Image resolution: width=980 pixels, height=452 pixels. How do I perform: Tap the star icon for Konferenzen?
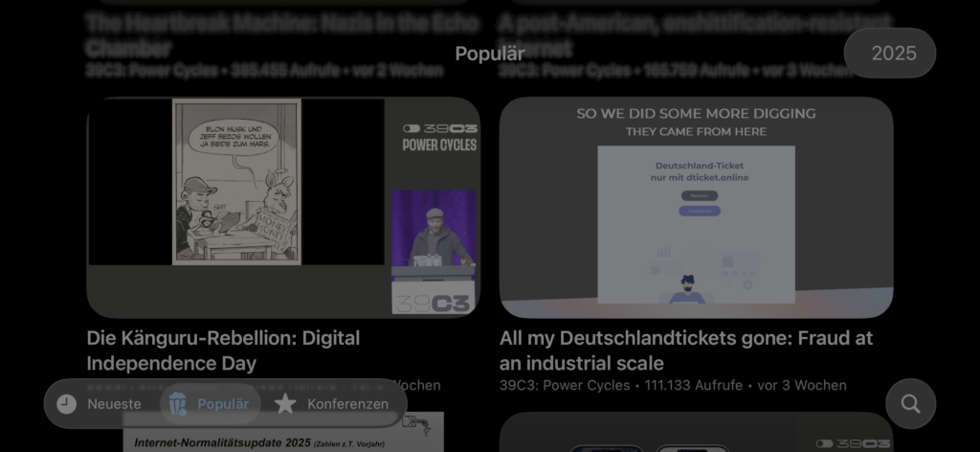click(x=285, y=404)
